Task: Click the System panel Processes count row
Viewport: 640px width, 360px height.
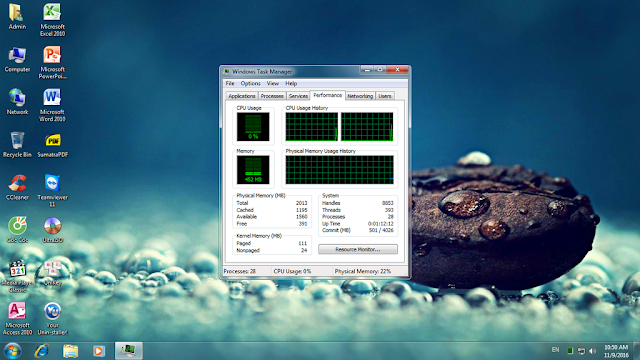Action: (358, 217)
